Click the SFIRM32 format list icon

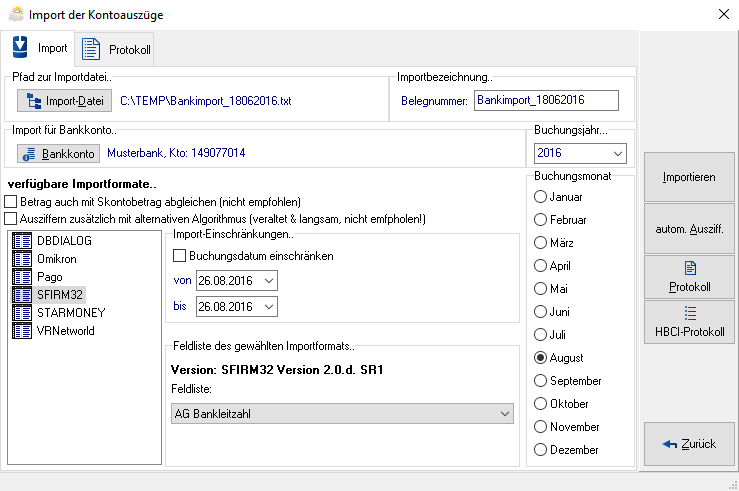(x=22, y=295)
